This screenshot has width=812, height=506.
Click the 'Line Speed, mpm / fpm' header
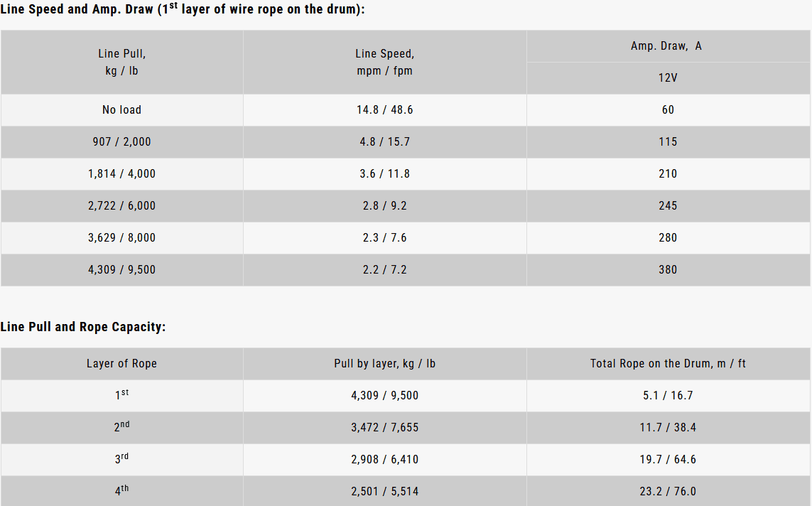click(x=384, y=62)
